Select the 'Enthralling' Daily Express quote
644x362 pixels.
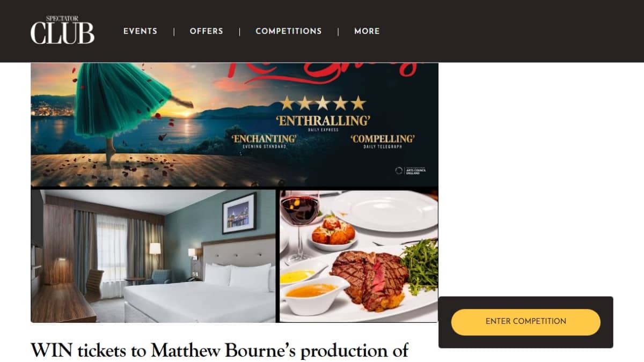tap(324, 123)
